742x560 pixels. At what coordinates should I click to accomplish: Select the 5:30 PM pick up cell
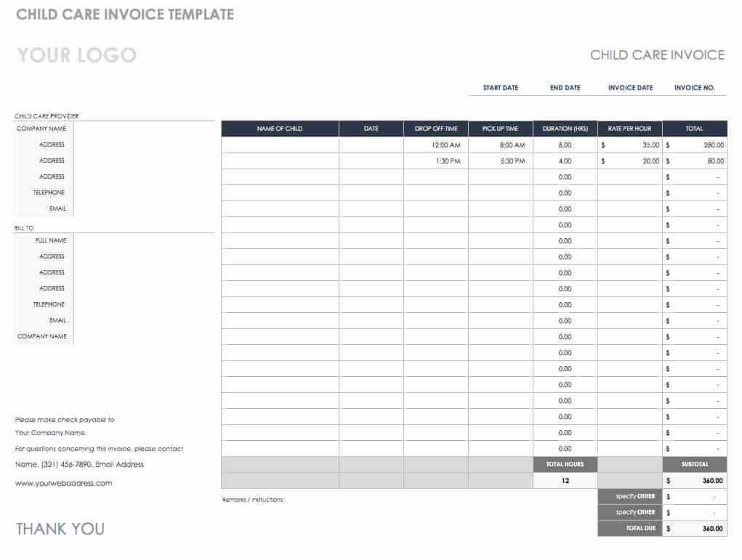(500, 161)
